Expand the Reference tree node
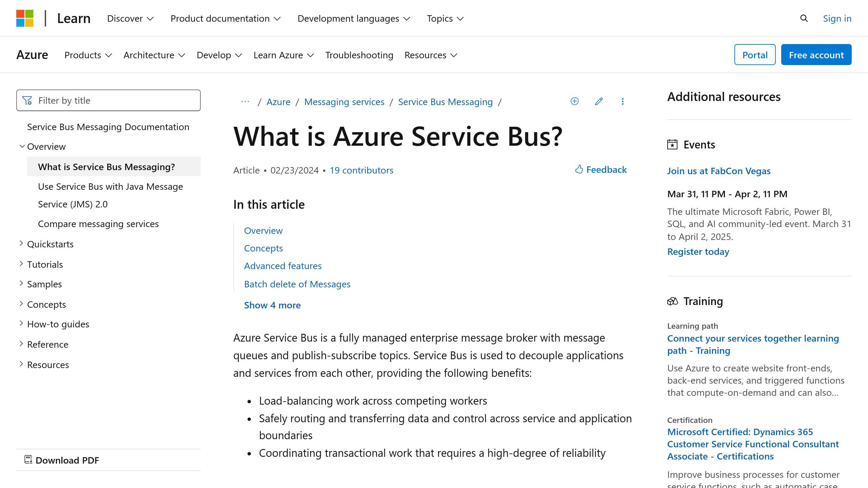Image resolution: width=868 pixels, height=488 pixels. coord(21,344)
